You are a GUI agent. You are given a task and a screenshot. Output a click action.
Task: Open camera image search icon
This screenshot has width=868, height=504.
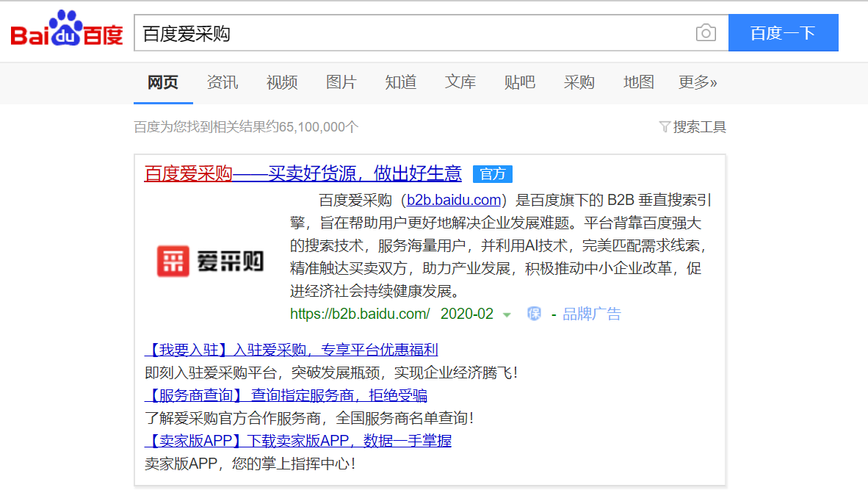tap(705, 33)
